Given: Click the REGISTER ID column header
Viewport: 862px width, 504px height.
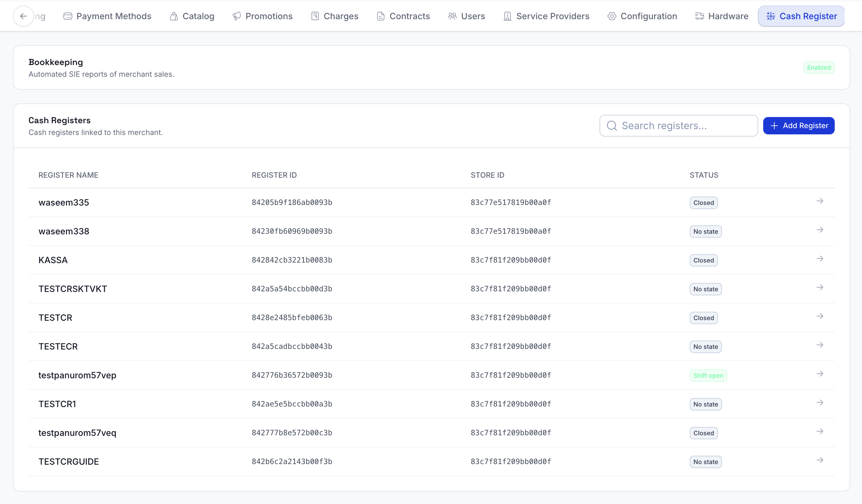Looking at the screenshot, I should pyautogui.click(x=274, y=175).
